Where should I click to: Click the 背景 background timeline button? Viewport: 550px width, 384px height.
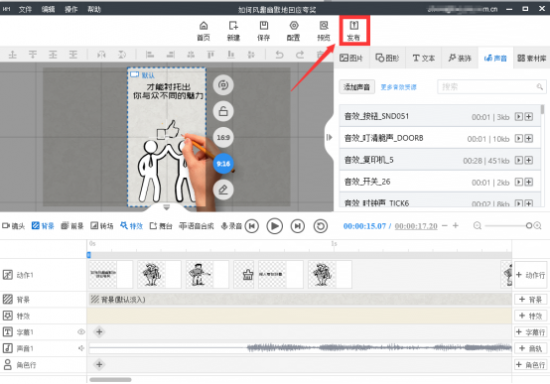click(x=43, y=226)
